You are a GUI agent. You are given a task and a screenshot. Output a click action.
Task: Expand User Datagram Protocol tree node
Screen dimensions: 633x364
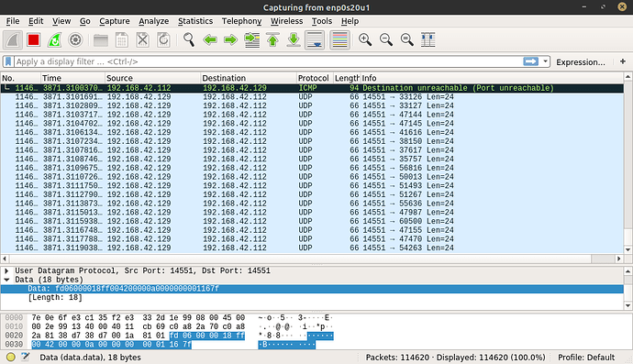click(6, 270)
